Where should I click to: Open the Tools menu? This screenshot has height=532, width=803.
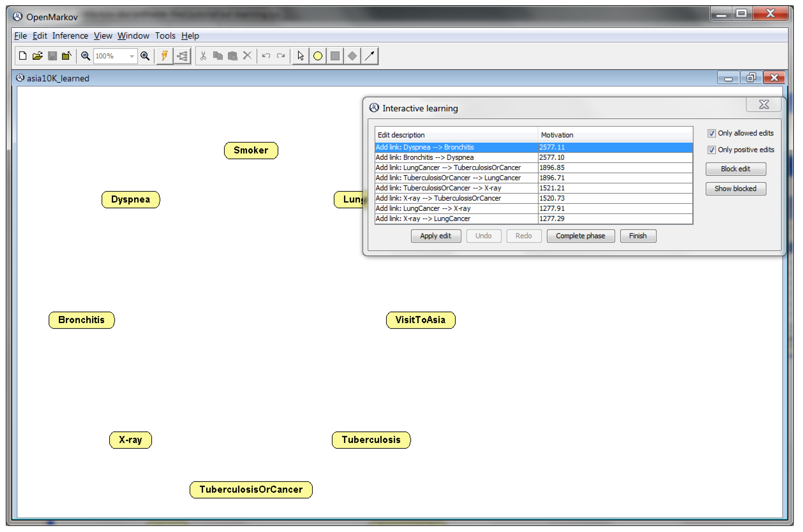point(165,36)
